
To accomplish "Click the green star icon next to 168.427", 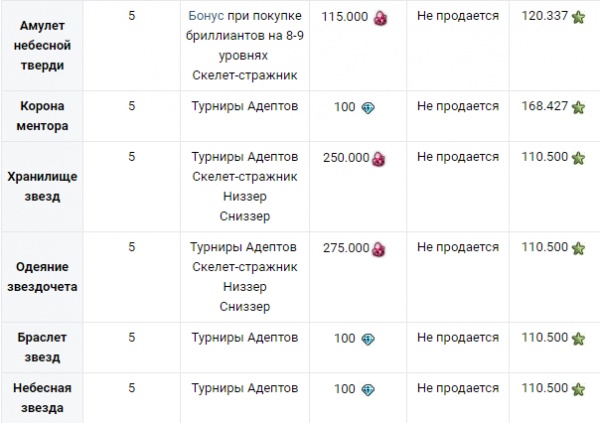I will click(x=578, y=108).
